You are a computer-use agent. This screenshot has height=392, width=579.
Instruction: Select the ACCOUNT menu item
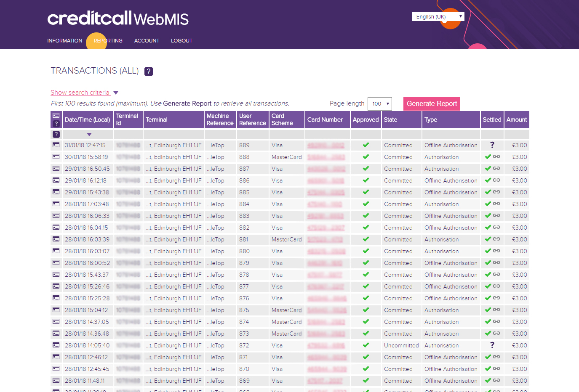coord(147,40)
